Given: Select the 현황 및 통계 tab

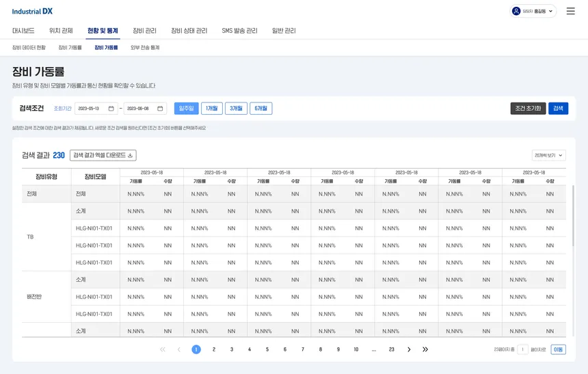Looking at the screenshot, I should coord(103,31).
